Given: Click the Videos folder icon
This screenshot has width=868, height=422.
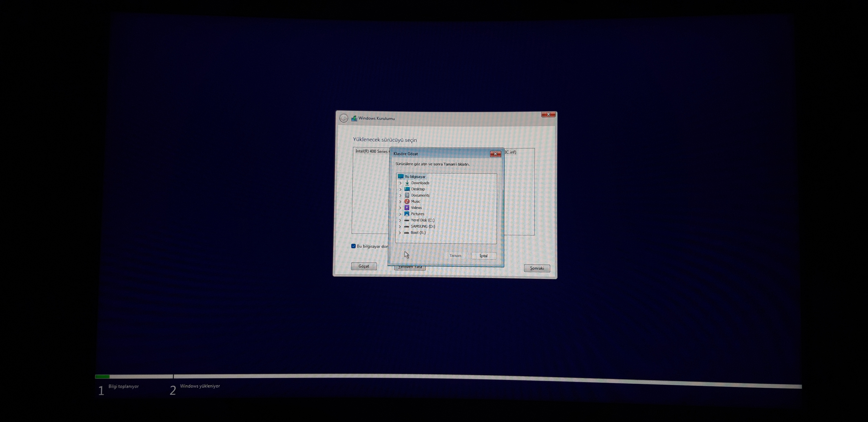Looking at the screenshot, I should coord(407,208).
